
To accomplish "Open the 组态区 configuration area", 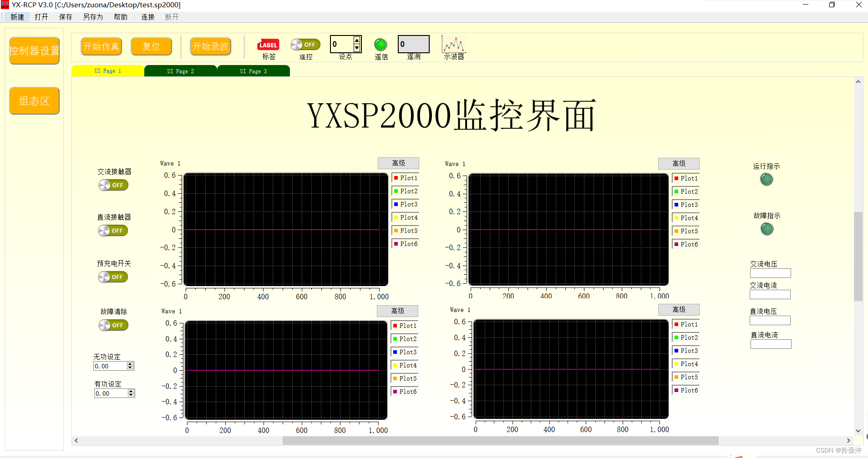I will click(x=34, y=101).
